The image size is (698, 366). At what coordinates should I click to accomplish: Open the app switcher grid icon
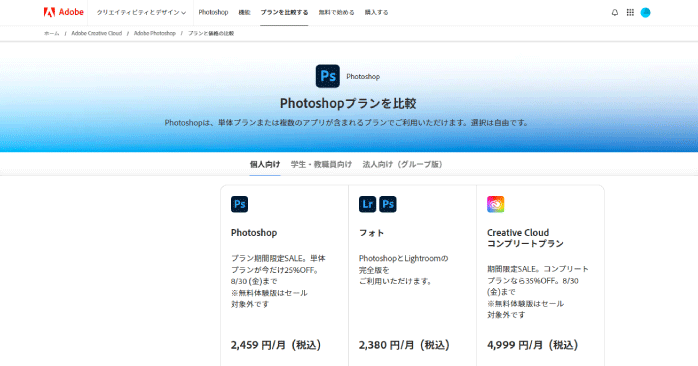pos(630,12)
